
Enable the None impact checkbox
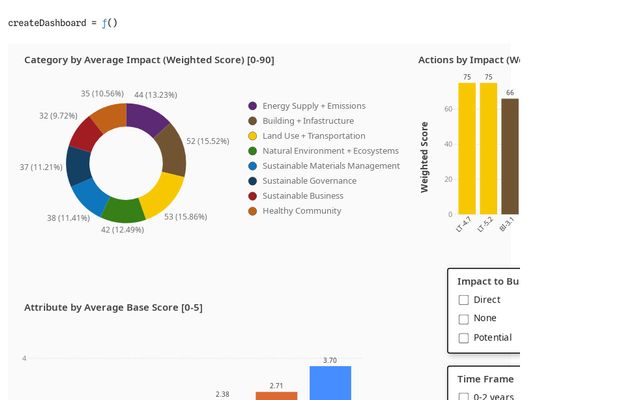point(463,319)
